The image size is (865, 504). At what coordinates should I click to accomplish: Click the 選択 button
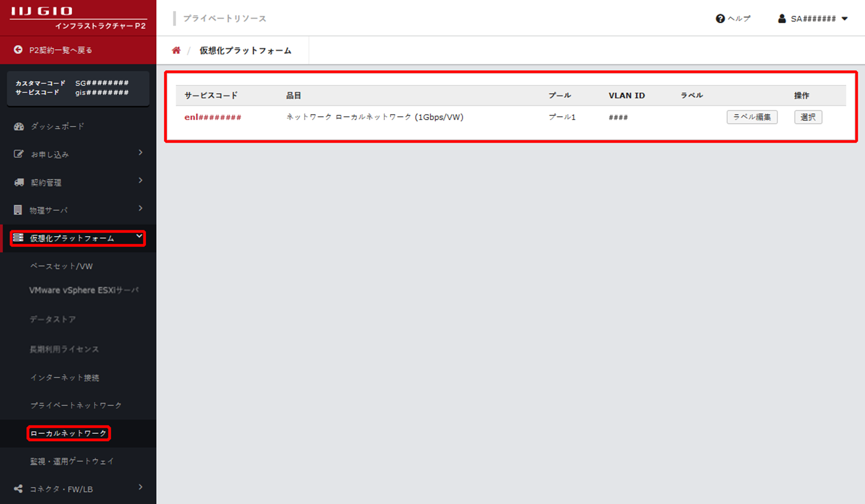(808, 117)
